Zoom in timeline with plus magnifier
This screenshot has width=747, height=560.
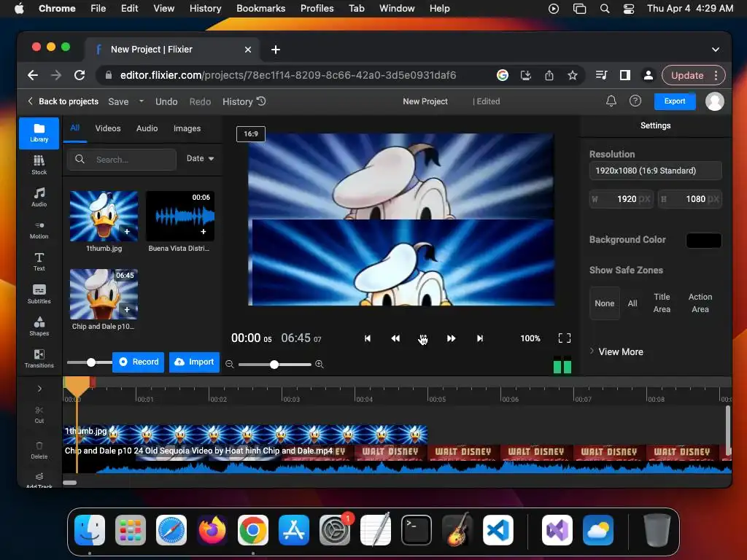point(320,365)
